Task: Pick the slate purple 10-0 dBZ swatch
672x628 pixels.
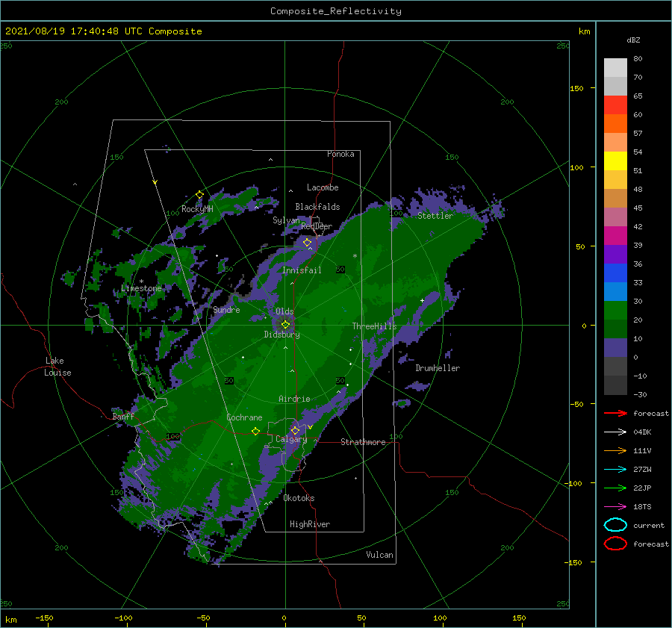Action: pyautogui.click(x=615, y=348)
